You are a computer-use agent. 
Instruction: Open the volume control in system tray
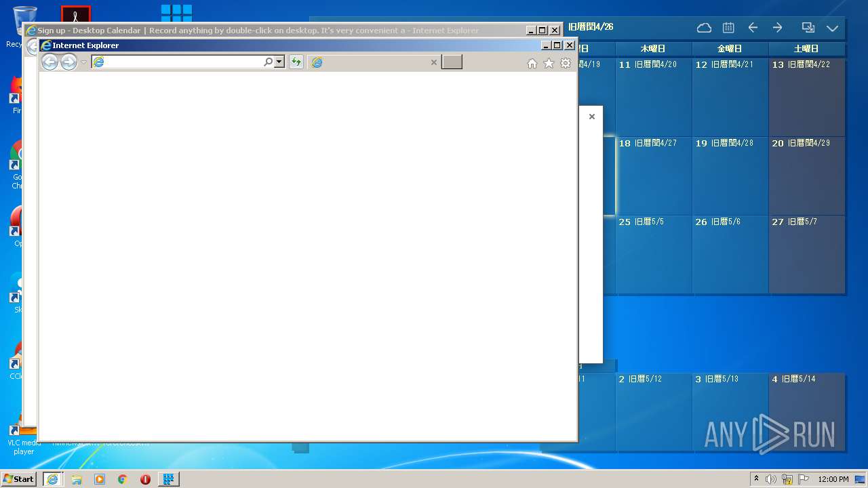coord(771,479)
